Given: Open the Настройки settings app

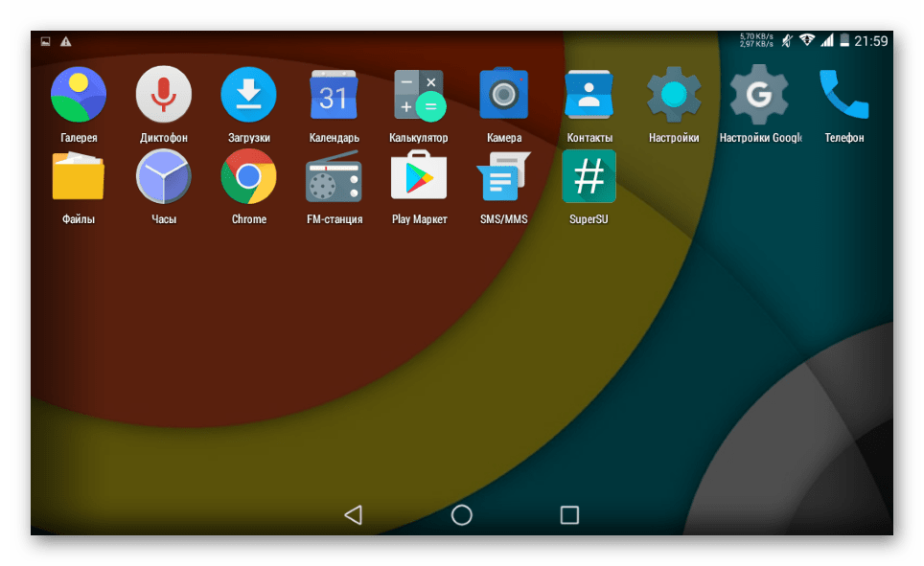Looking at the screenshot, I should point(674,95).
